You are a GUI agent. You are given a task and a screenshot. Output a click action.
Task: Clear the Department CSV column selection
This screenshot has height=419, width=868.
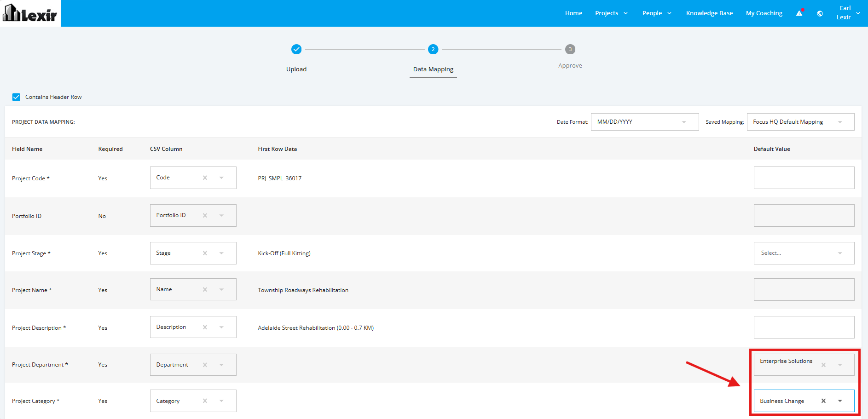click(205, 365)
